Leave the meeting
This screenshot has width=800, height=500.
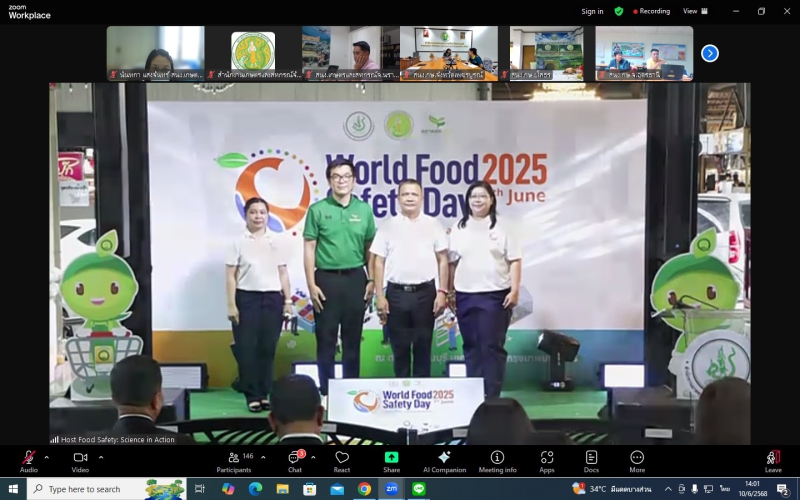773,461
